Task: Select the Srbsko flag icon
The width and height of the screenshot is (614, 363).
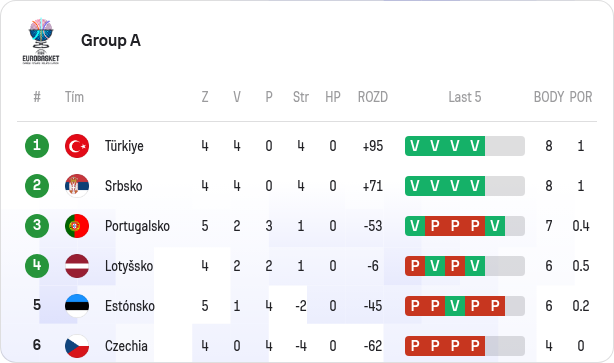Action: point(77,186)
